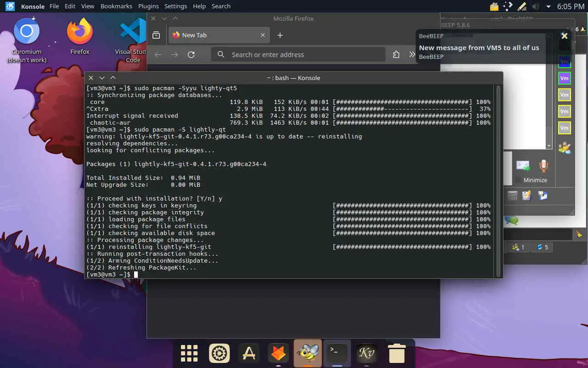
Task: Click the 'Total Installed Size: 0.94 MiB' line
Action: click(x=143, y=178)
